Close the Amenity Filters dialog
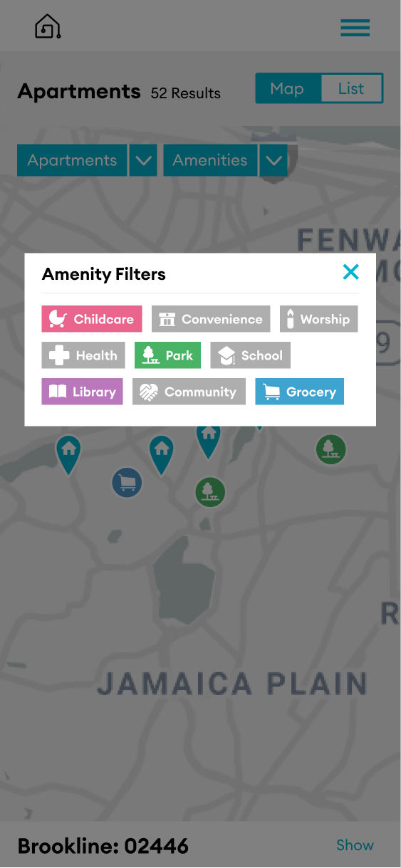The image size is (401, 868). (350, 272)
